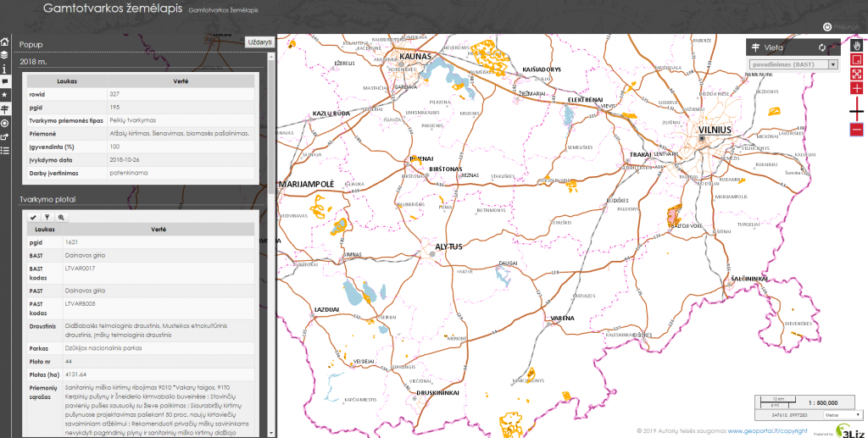Open the home icon in left sidebar
Screen dimensions: 868x438
[x=5, y=42]
